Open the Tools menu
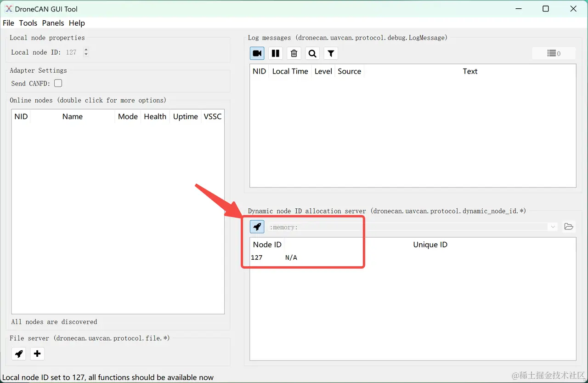This screenshot has width=588, height=383. [x=28, y=23]
